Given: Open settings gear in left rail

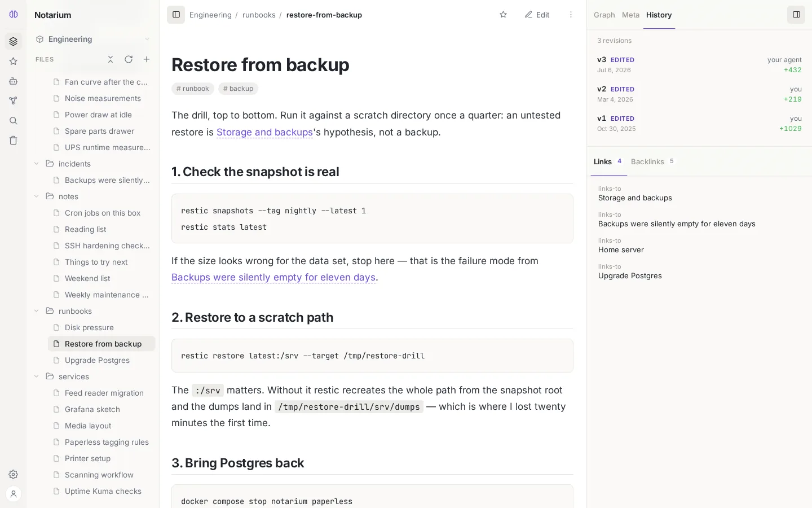Looking at the screenshot, I should (14, 475).
